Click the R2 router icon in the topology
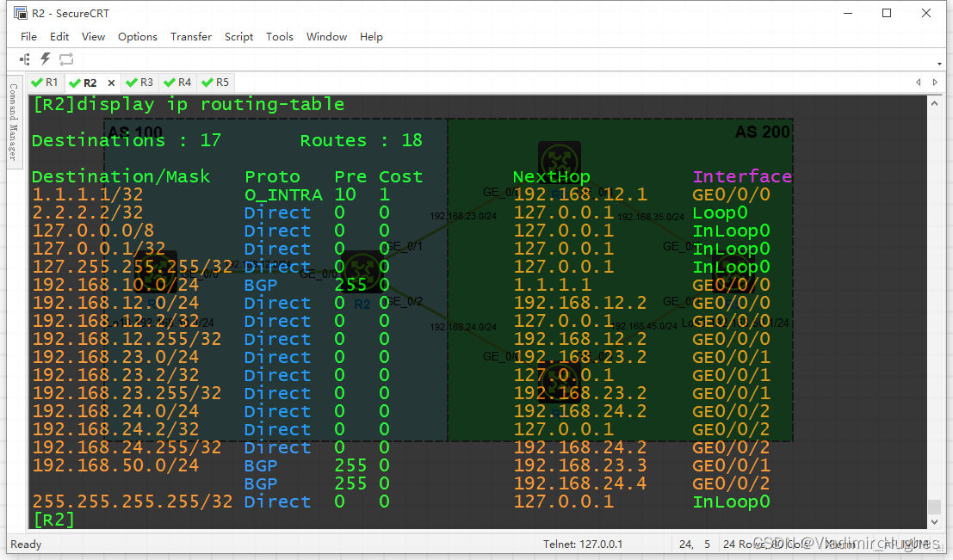 [362, 270]
